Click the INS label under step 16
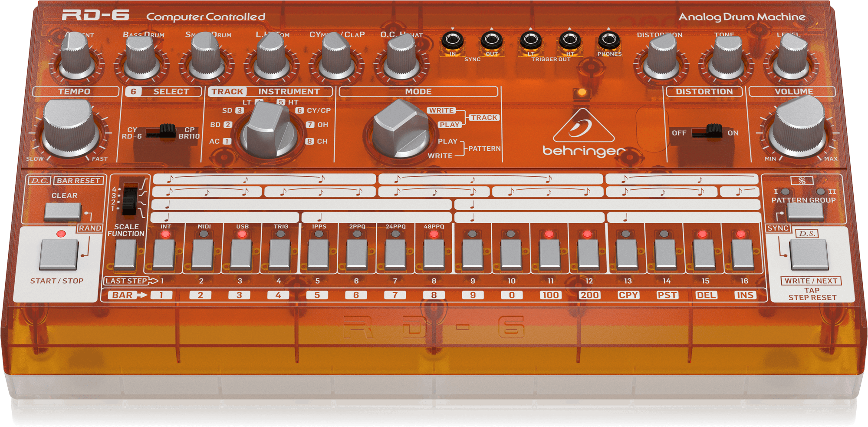The image size is (868, 427). tap(745, 295)
